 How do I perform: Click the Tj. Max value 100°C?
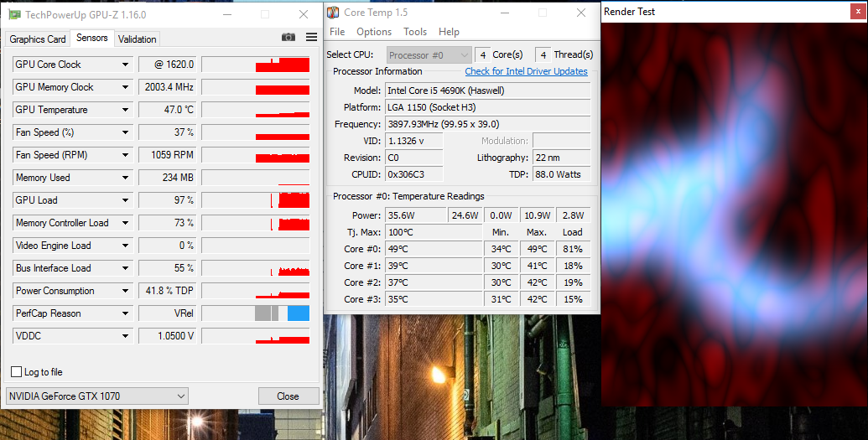click(x=434, y=232)
